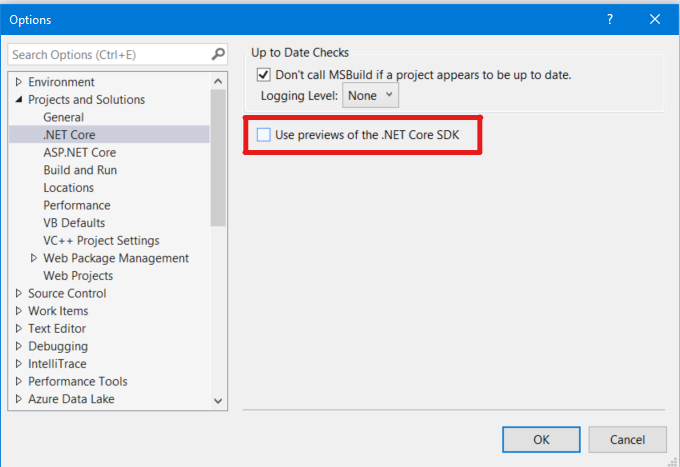Click the Help question mark icon
The width and height of the screenshot is (680, 467).
pyautogui.click(x=609, y=19)
